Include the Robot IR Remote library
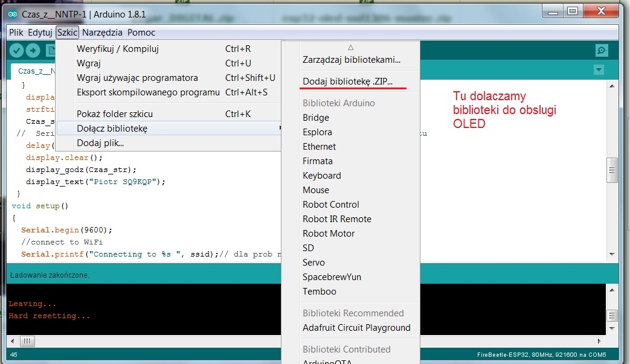 click(x=351, y=219)
